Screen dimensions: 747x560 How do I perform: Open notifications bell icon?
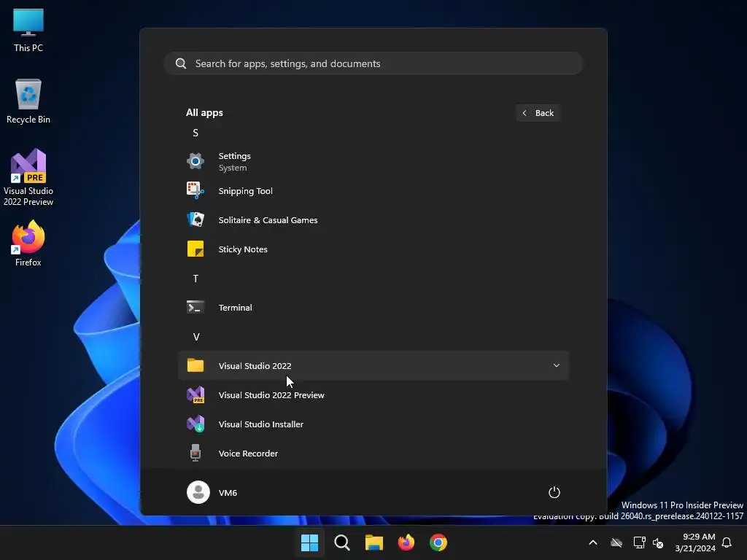tap(727, 542)
